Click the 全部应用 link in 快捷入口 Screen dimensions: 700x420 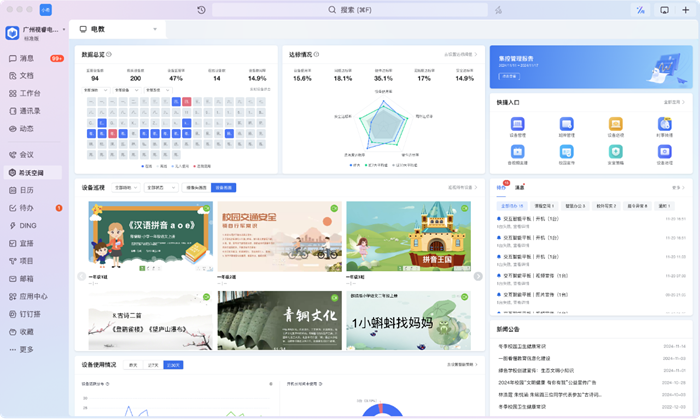[x=672, y=102]
